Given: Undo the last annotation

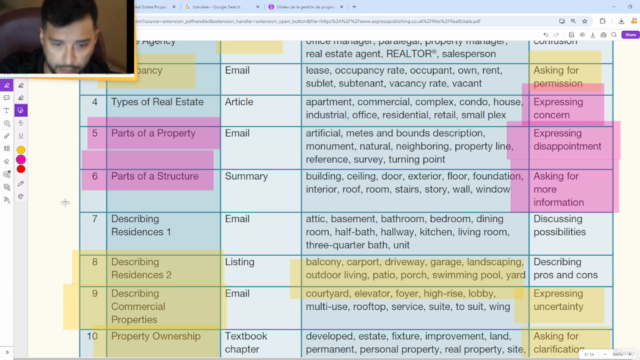Looking at the screenshot, I should coord(546,35).
